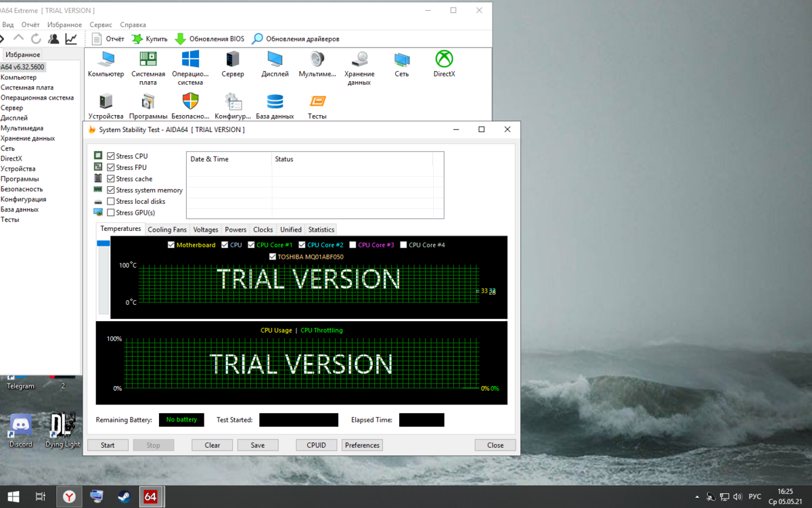Image resolution: width=812 pixels, height=508 pixels.
Task: Click the Save button
Action: (x=258, y=445)
